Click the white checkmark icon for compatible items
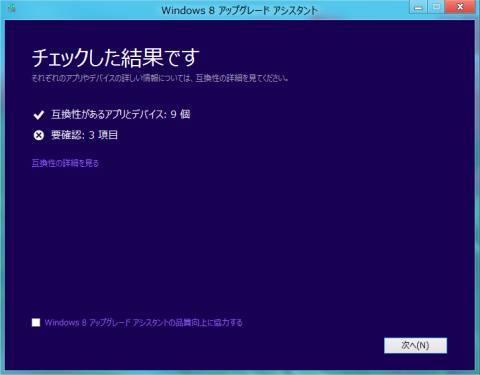 [x=39, y=115]
